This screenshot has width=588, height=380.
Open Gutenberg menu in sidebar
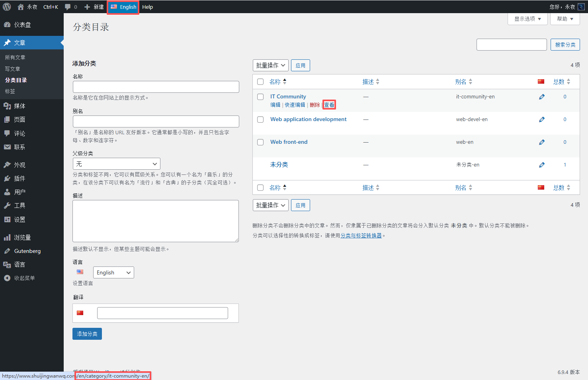click(32, 251)
